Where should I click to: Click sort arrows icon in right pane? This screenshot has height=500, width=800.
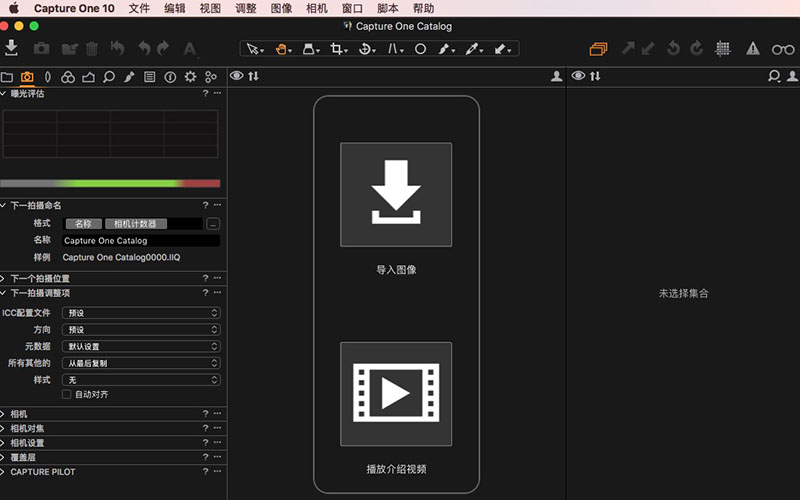pyautogui.click(x=595, y=76)
